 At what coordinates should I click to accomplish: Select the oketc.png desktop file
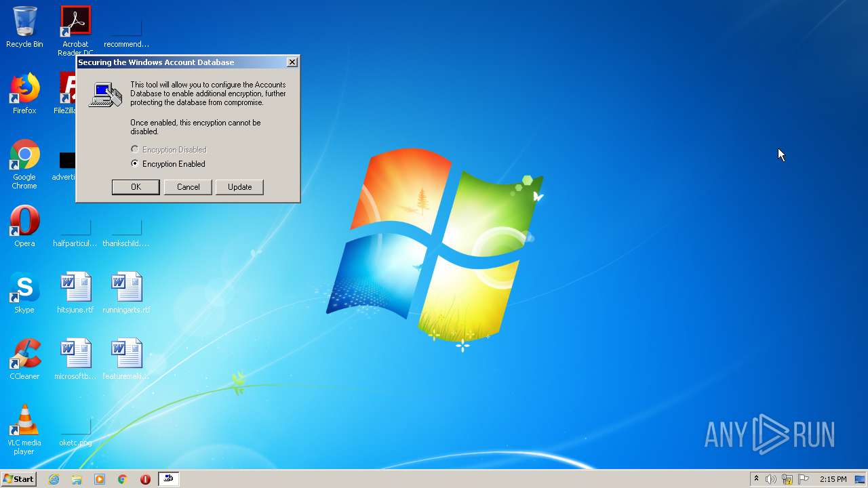(x=75, y=432)
